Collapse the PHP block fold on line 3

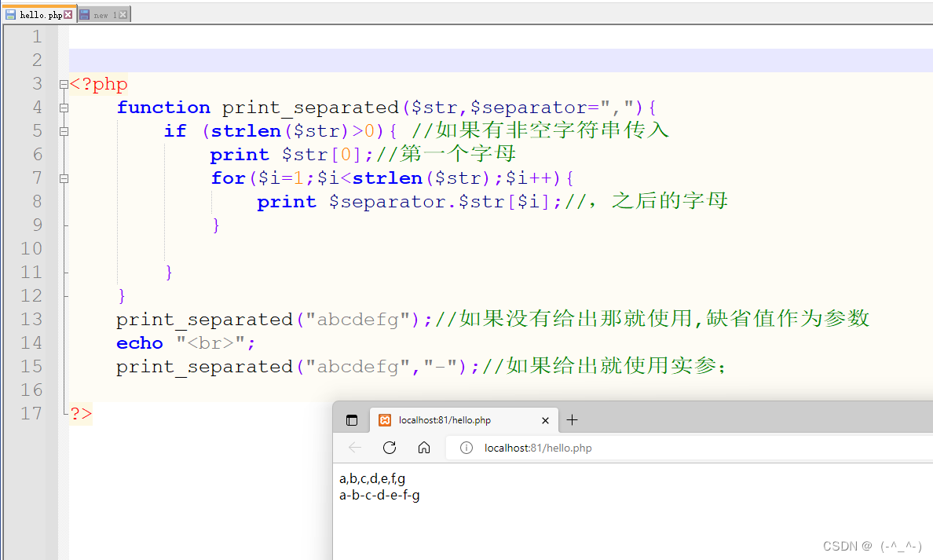tap(63, 83)
